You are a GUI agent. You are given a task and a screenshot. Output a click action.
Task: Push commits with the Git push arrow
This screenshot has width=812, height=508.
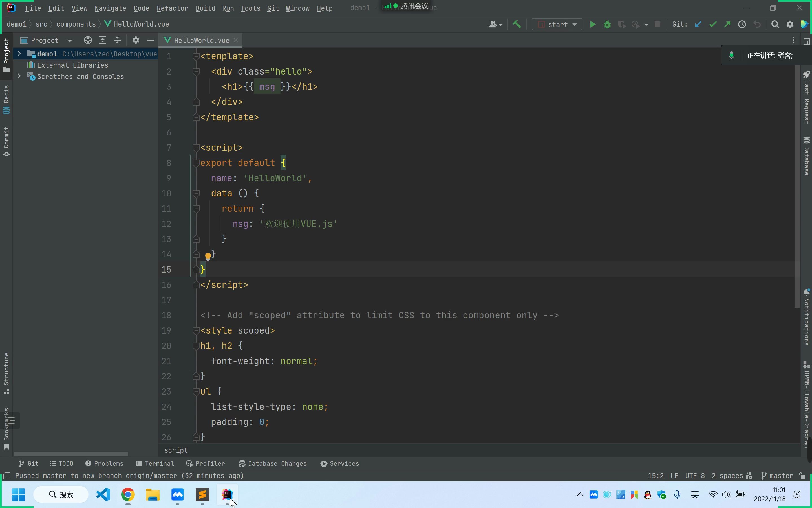[727, 25]
